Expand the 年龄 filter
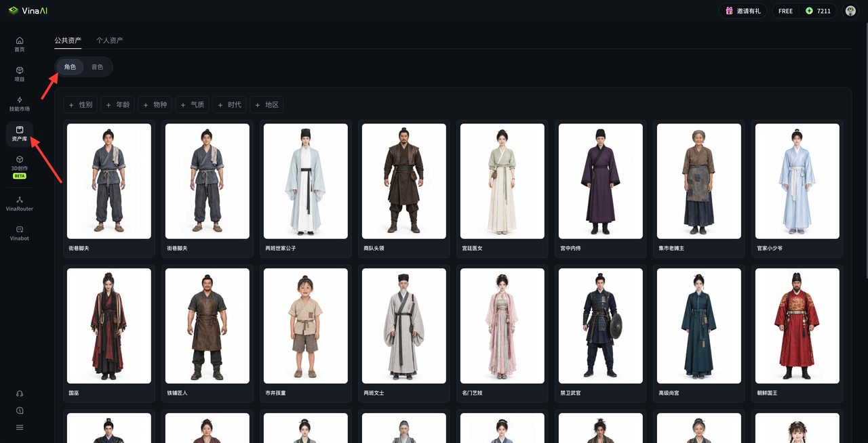868x443 pixels. point(118,105)
